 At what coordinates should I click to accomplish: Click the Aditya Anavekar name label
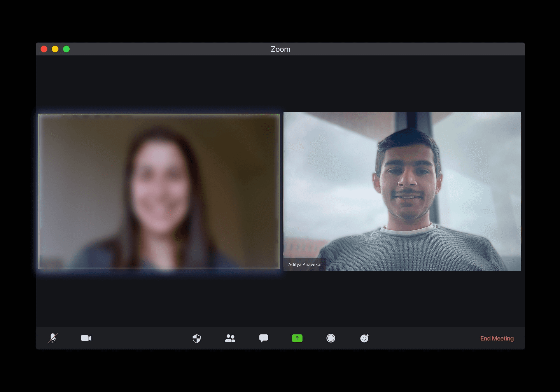coord(305,264)
